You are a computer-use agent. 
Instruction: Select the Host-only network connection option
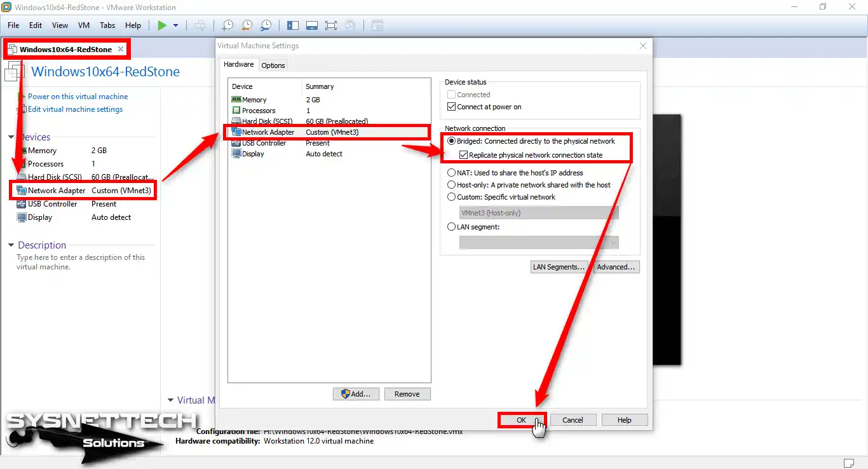(x=452, y=185)
